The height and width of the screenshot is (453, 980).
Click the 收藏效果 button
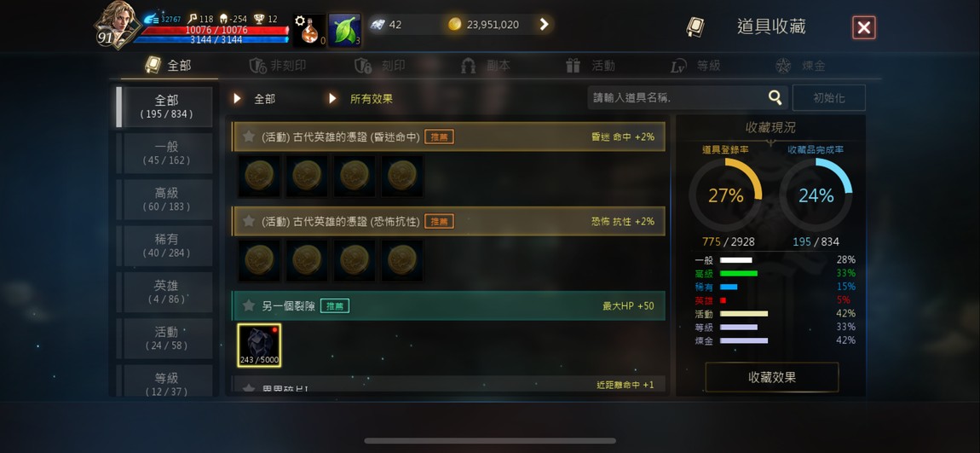tap(772, 377)
